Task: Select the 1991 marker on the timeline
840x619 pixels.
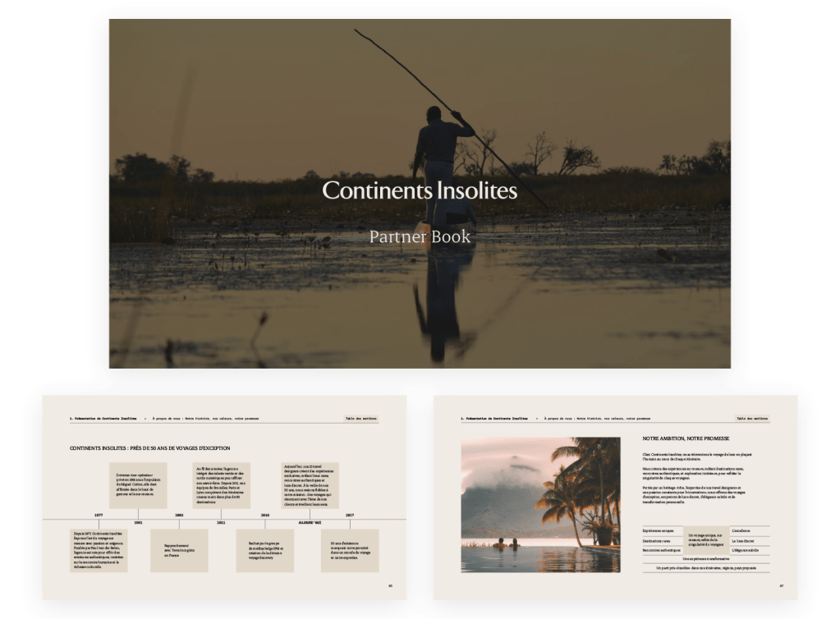Action: point(138,522)
